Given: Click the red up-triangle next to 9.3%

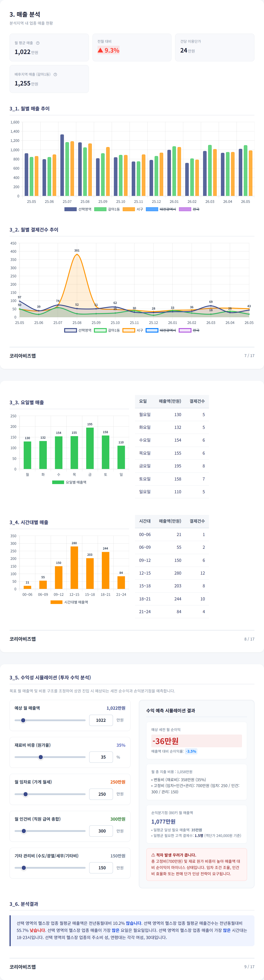Looking at the screenshot, I should click(x=100, y=50).
